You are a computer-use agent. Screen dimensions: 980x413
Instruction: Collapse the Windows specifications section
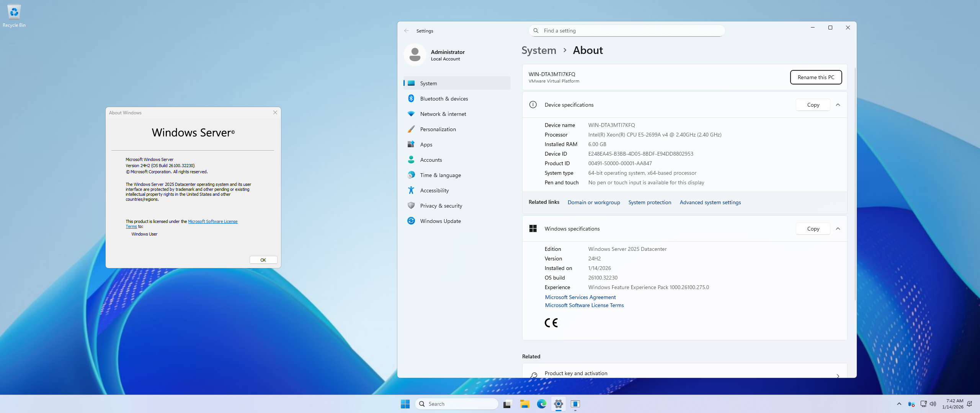pyautogui.click(x=838, y=229)
